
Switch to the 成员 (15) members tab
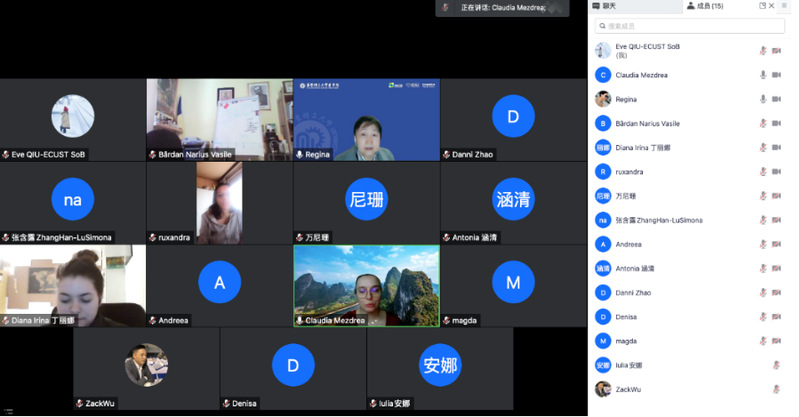pyautogui.click(x=705, y=6)
